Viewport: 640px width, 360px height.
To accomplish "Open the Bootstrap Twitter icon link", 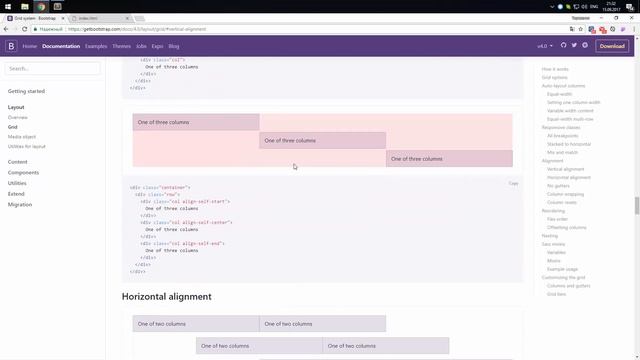I will 574,45.
